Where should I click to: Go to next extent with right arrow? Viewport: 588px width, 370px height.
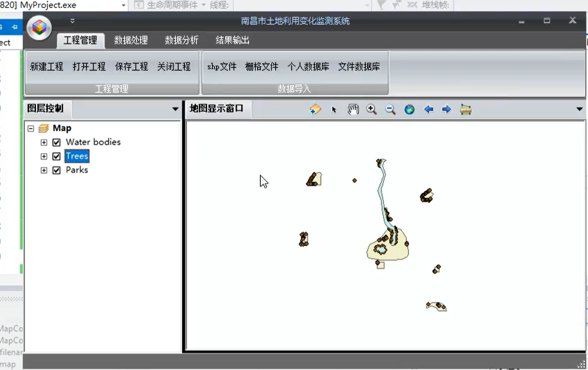[446, 109]
